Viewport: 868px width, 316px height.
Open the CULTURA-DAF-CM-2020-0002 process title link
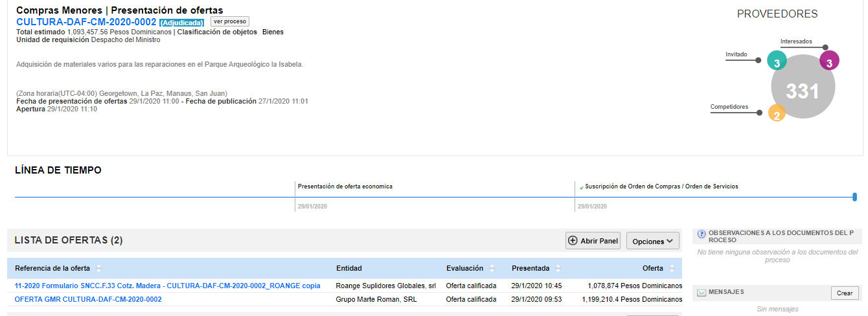pyautogui.click(x=86, y=22)
